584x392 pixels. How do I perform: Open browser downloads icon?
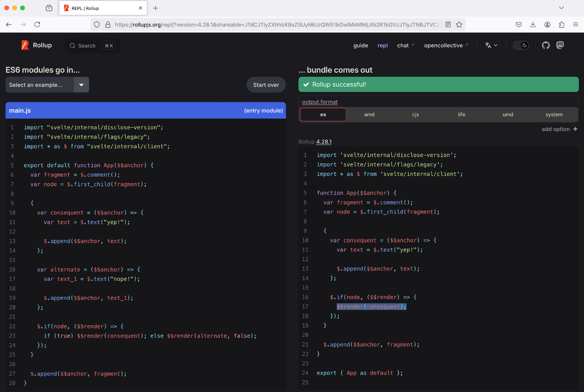pyautogui.click(x=533, y=25)
